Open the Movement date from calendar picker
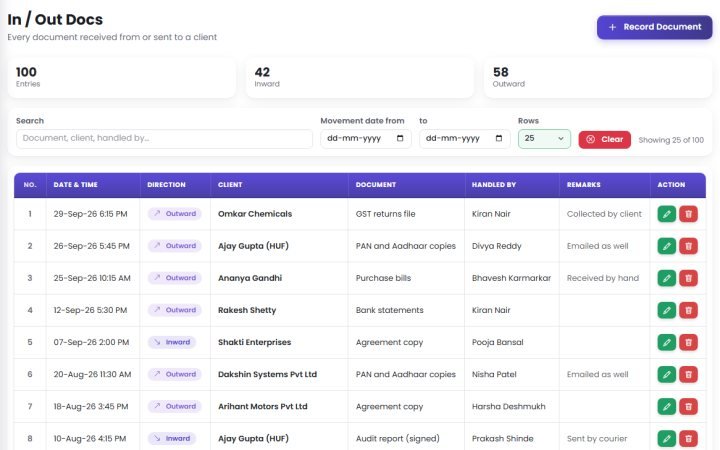This screenshot has width=720, height=450. coord(400,138)
